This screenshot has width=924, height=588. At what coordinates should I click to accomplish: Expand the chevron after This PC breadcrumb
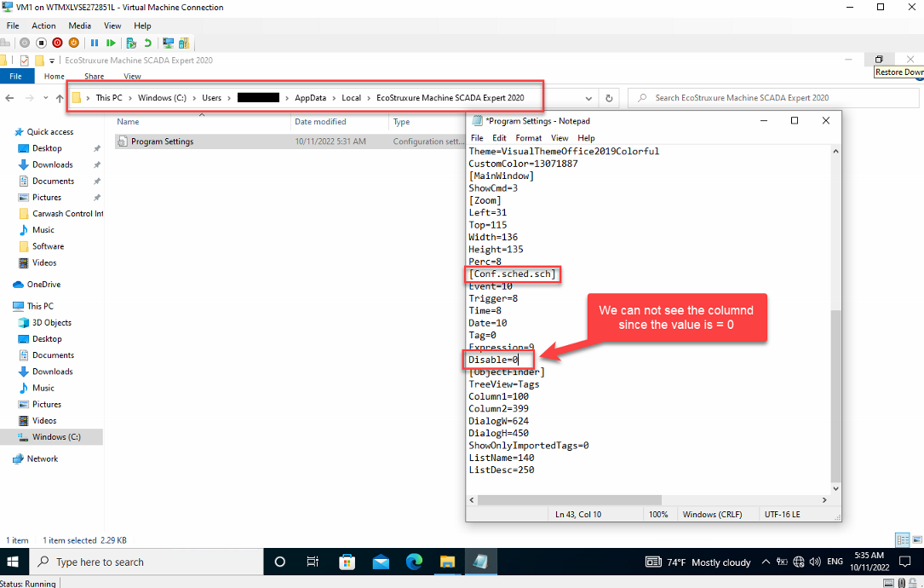click(130, 98)
